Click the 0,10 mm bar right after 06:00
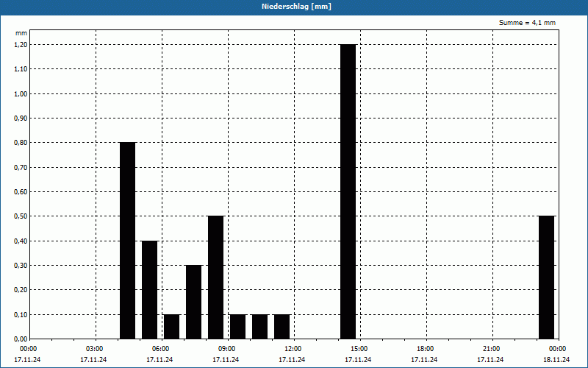 click(172, 326)
